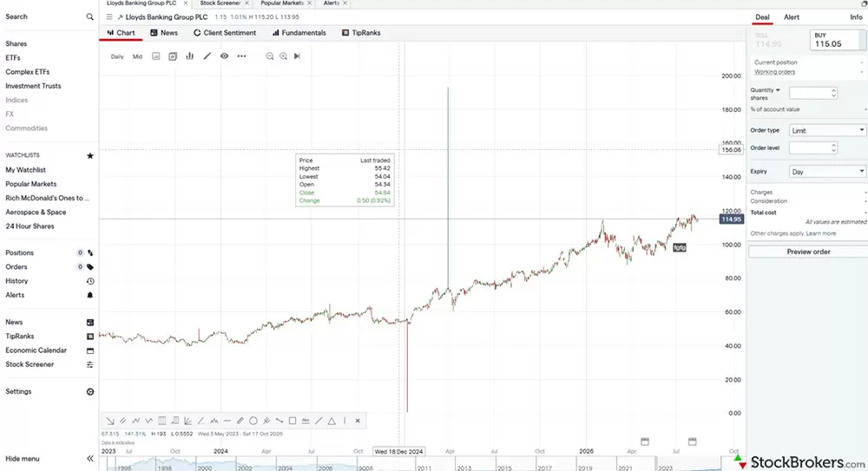Image resolution: width=868 pixels, height=471 pixels.
Task: Click the sliders icon beside Stock Screener
Action: coord(89,364)
